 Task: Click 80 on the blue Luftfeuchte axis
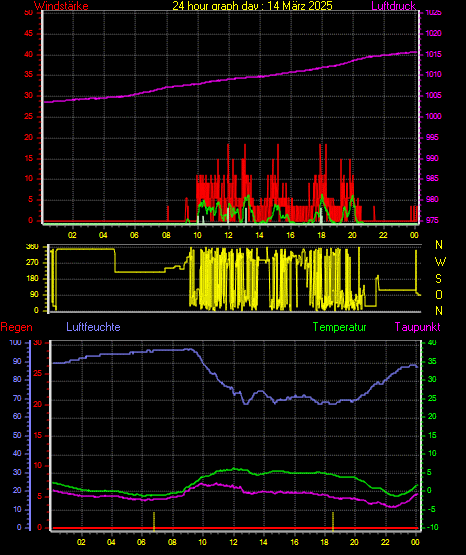point(17,379)
